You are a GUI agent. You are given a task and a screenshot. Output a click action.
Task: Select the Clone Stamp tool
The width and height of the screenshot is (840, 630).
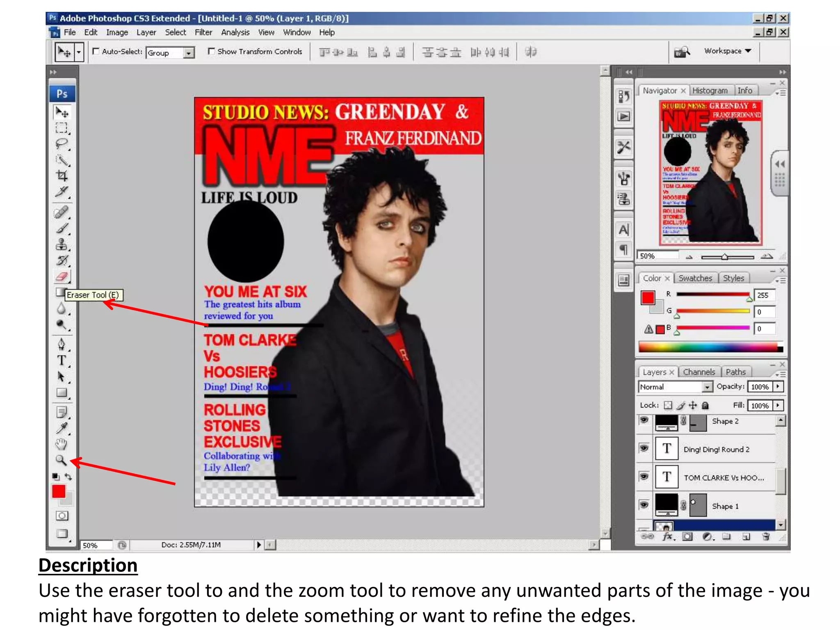click(x=62, y=245)
